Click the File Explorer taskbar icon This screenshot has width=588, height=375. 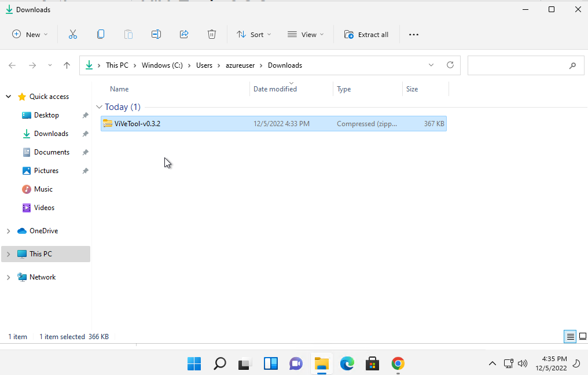(321, 363)
